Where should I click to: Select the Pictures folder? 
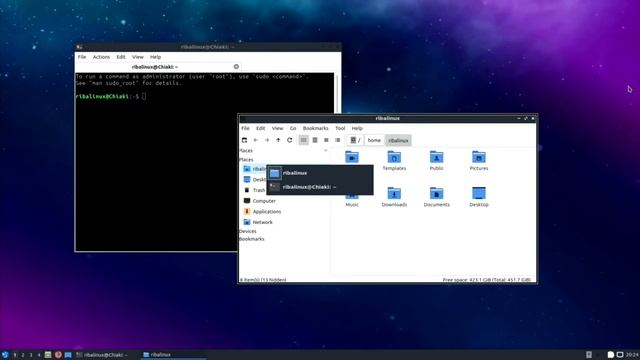pyautogui.click(x=479, y=160)
